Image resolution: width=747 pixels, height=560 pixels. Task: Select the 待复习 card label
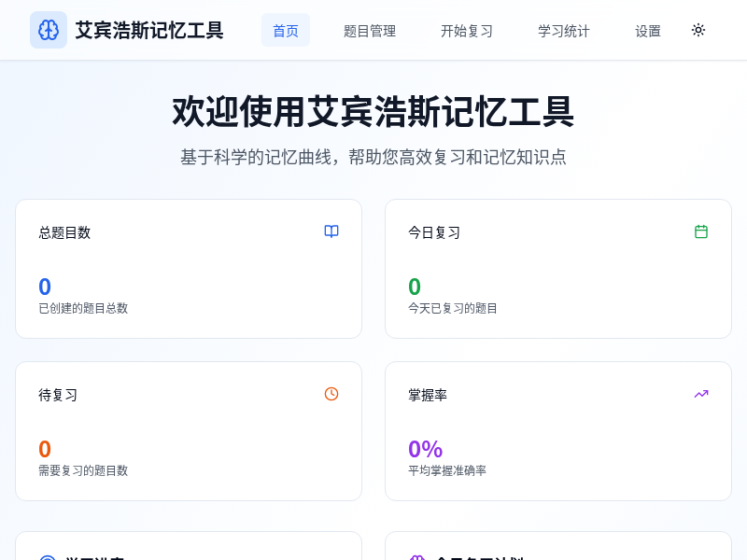click(58, 395)
